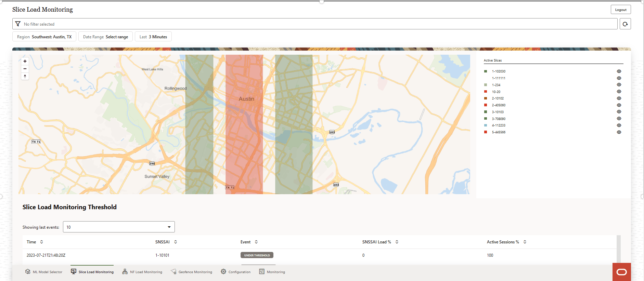Image resolution: width=644 pixels, height=281 pixels.
Task: Click the ML Model Selector icon
Action: (x=28, y=272)
